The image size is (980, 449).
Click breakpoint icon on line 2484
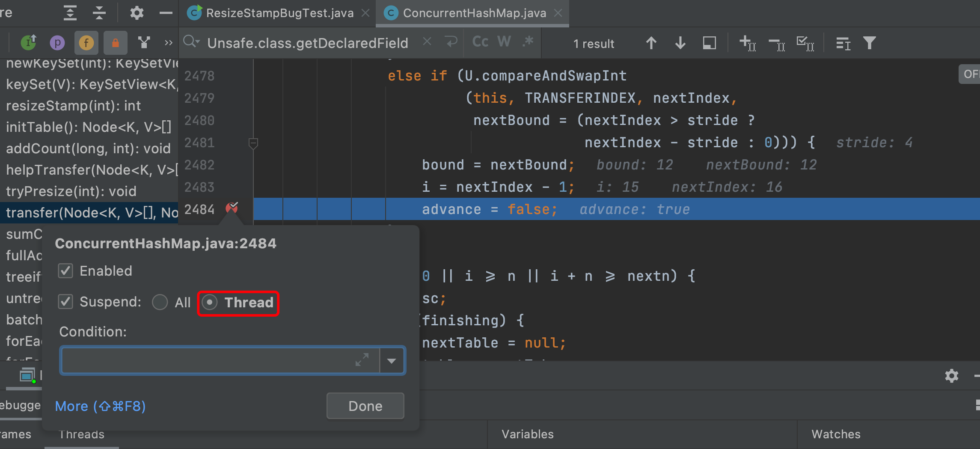[232, 208]
